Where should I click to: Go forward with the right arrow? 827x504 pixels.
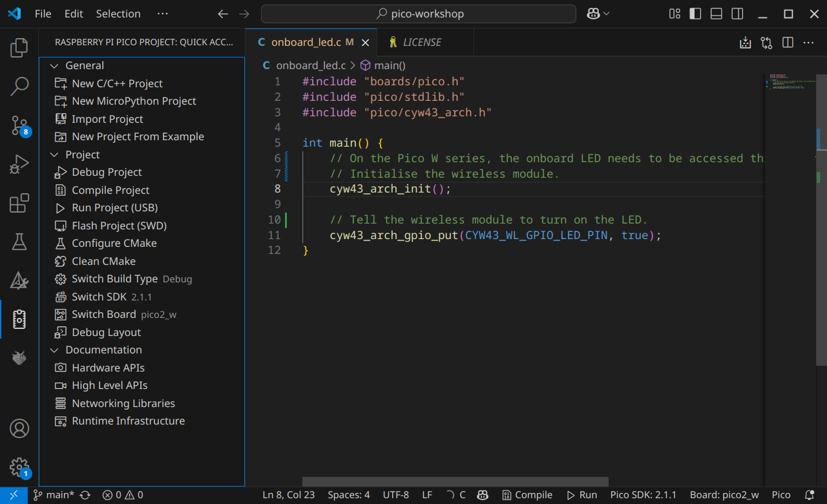click(x=244, y=14)
